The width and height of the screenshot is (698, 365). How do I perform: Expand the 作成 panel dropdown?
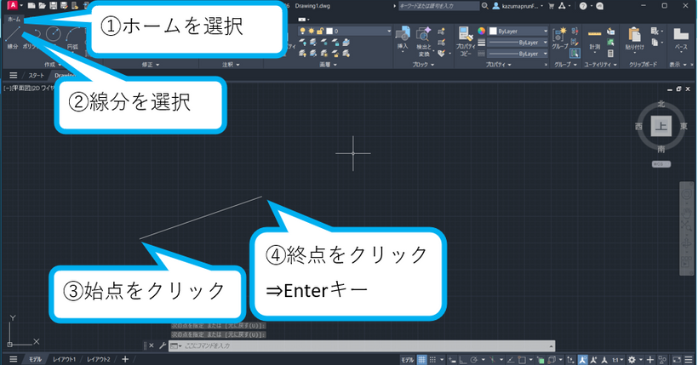(x=53, y=65)
